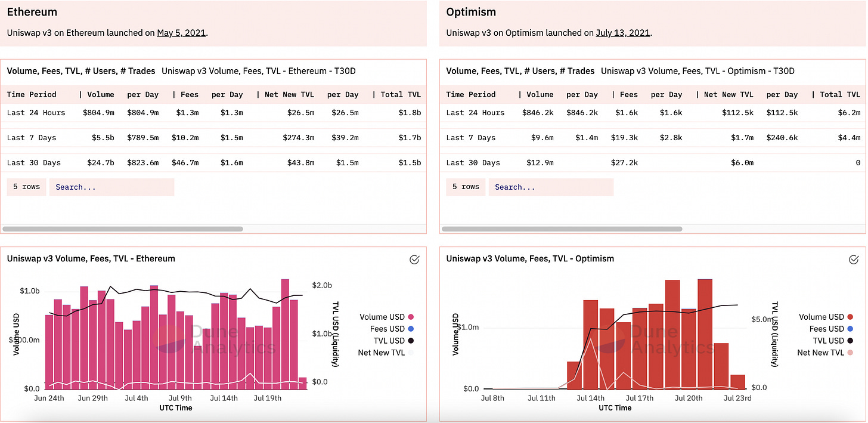Viewport: 868px width, 423px height.
Task: Click Optimism $9.6m volume cell
Action: (x=542, y=138)
